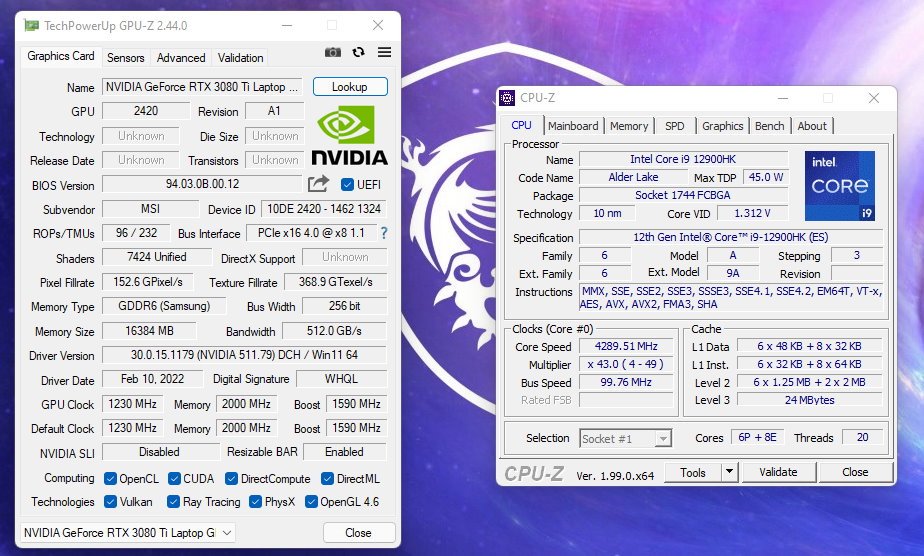924x556 pixels.
Task: Toggle the CUDA checkbox
Action: point(174,478)
